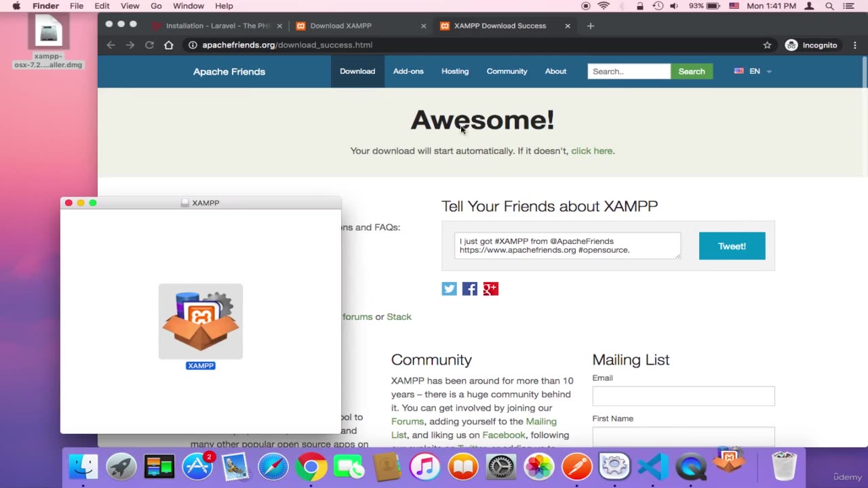This screenshot has height=488, width=868.
Task: Open iBooks from the Dock
Action: (x=463, y=466)
